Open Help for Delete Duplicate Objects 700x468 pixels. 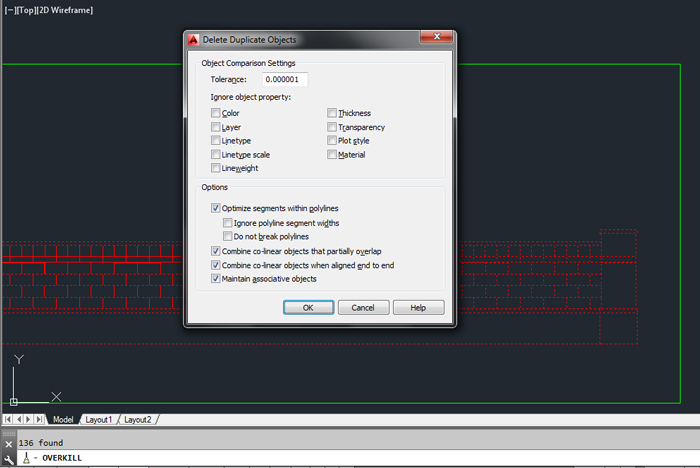[418, 308]
